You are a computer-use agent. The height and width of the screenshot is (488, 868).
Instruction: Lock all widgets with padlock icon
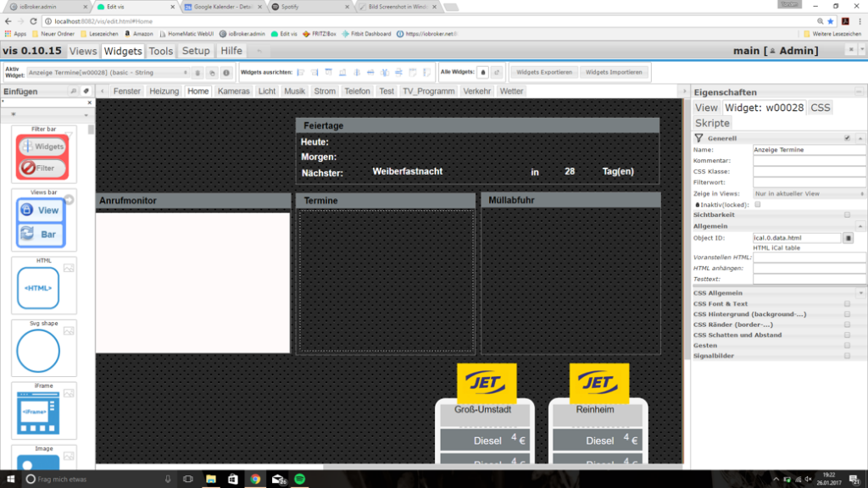click(x=482, y=73)
